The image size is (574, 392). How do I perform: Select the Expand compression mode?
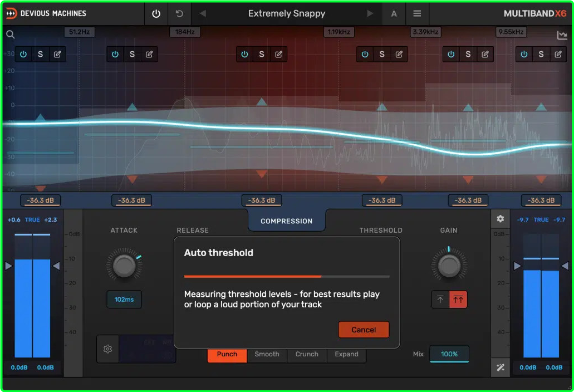[x=346, y=354]
